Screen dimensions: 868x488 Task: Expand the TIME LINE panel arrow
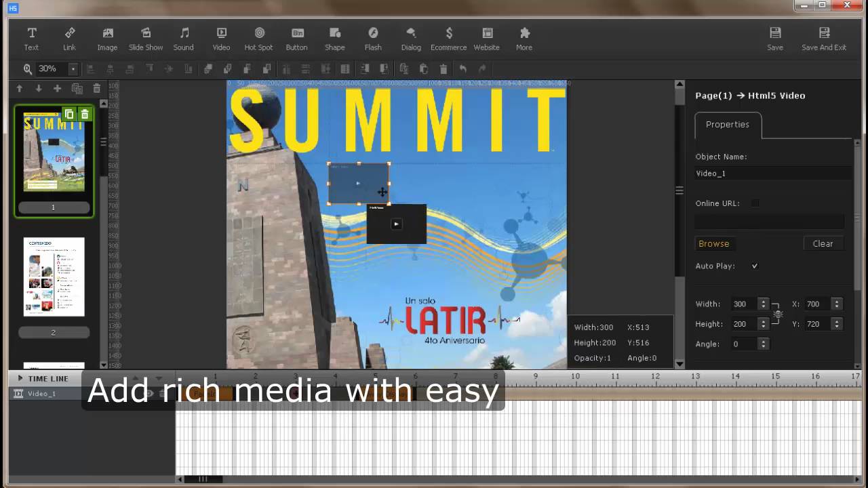pos(20,378)
